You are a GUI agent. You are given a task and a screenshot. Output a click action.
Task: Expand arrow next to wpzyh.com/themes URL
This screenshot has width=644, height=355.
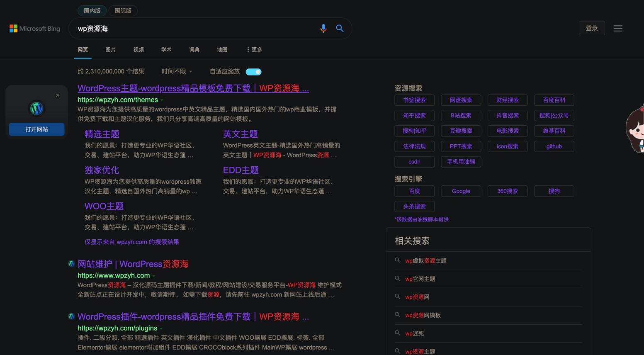[162, 100]
